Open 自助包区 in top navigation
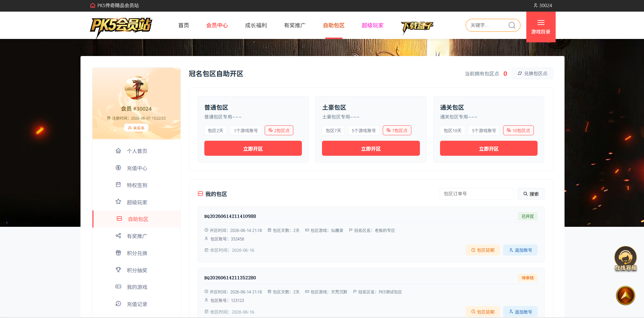The width and height of the screenshot is (644, 318). pos(334,25)
